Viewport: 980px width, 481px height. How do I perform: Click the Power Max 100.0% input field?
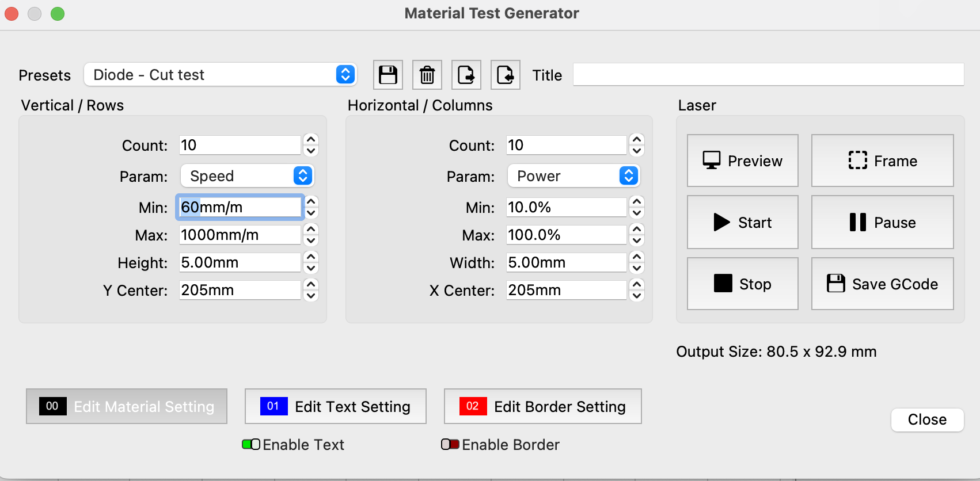(567, 235)
